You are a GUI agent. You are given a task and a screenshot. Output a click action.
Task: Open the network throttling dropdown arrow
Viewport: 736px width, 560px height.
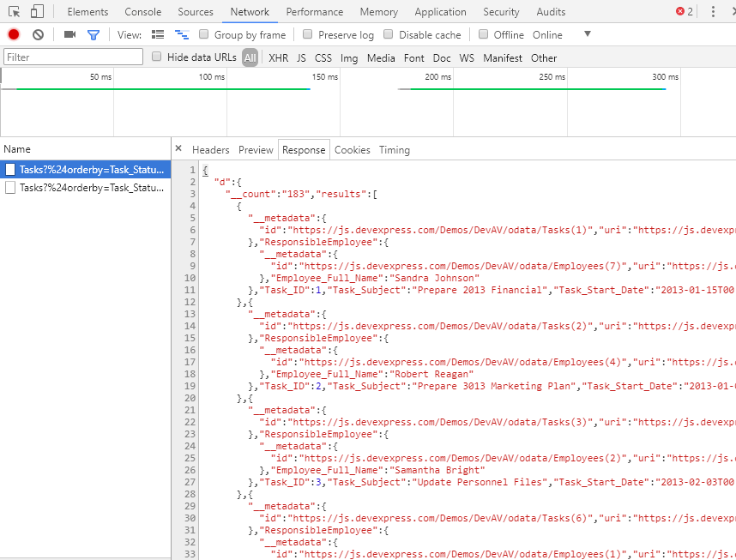588,34
